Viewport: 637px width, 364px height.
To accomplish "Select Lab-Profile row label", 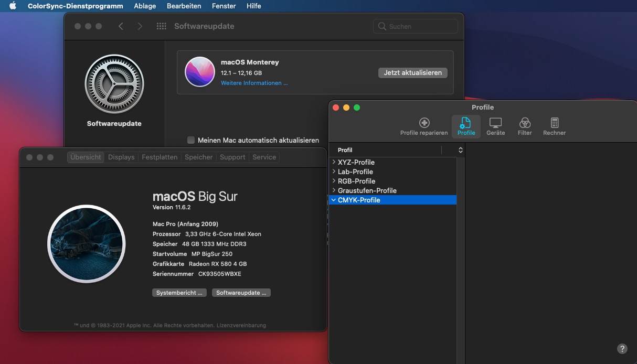I will pyautogui.click(x=355, y=172).
